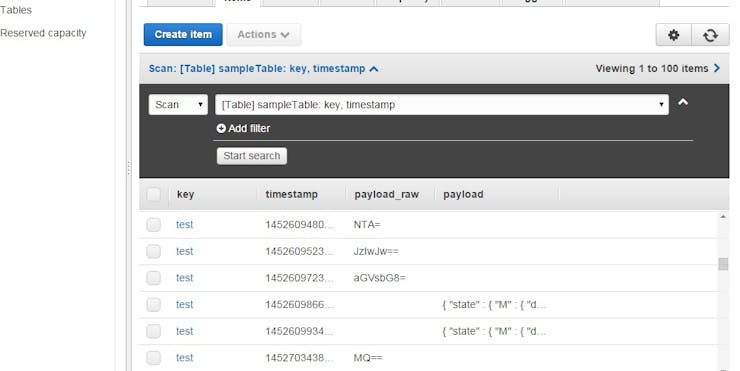This screenshot has height=371, width=740.
Task: Open the test key for timestamp 1452703438
Action: pyautogui.click(x=185, y=358)
